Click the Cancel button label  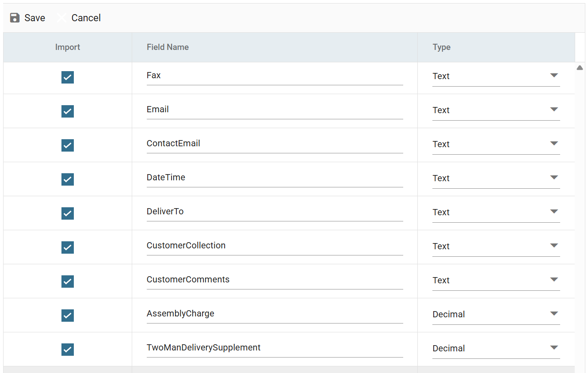(86, 18)
